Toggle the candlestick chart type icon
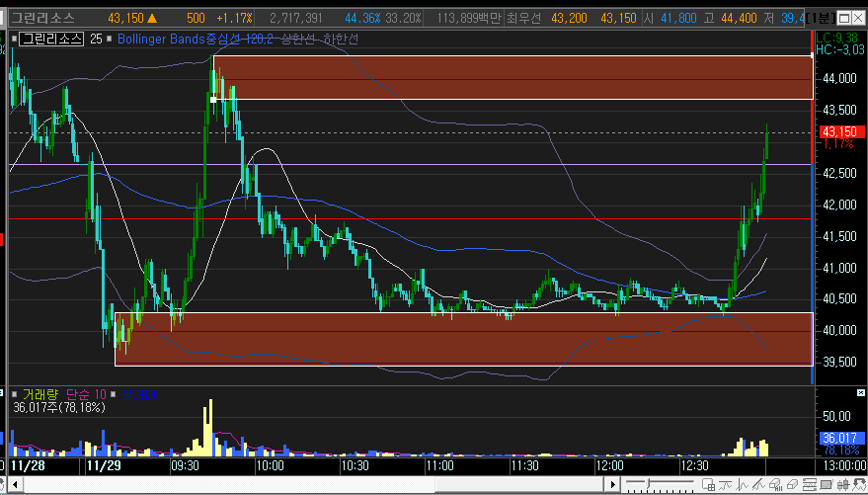This screenshot has width=868, height=495. click(x=843, y=484)
